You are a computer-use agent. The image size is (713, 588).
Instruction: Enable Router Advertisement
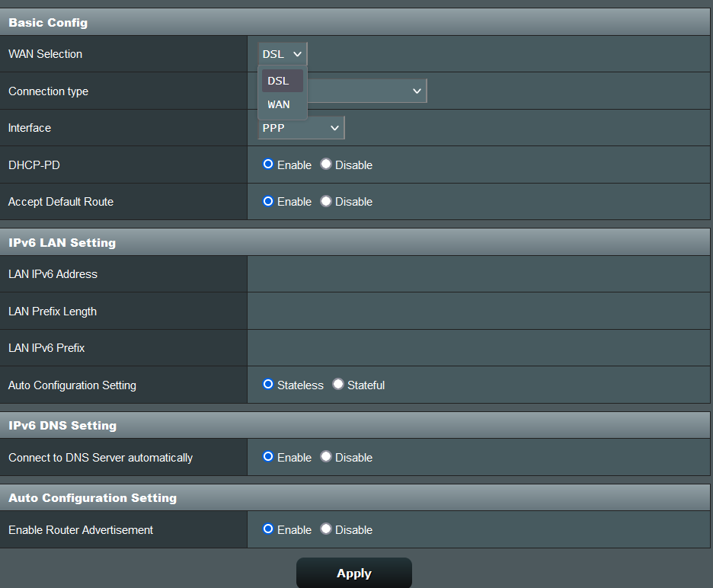point(268,529)
